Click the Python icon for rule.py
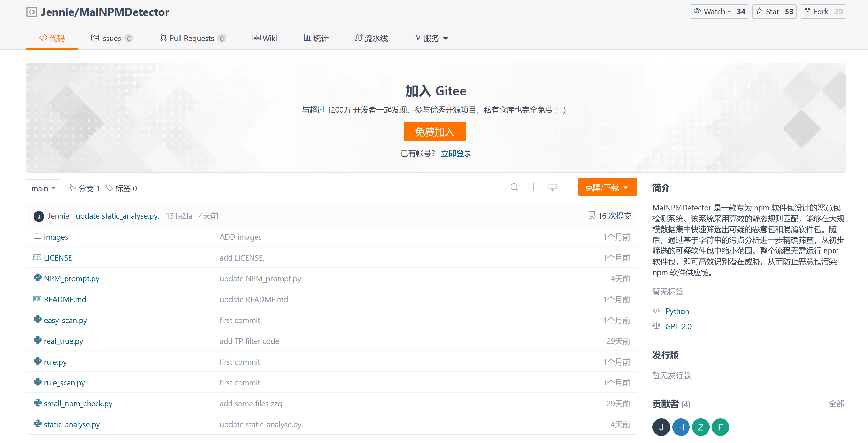This screenshot has height=443, width=868. 37,361
